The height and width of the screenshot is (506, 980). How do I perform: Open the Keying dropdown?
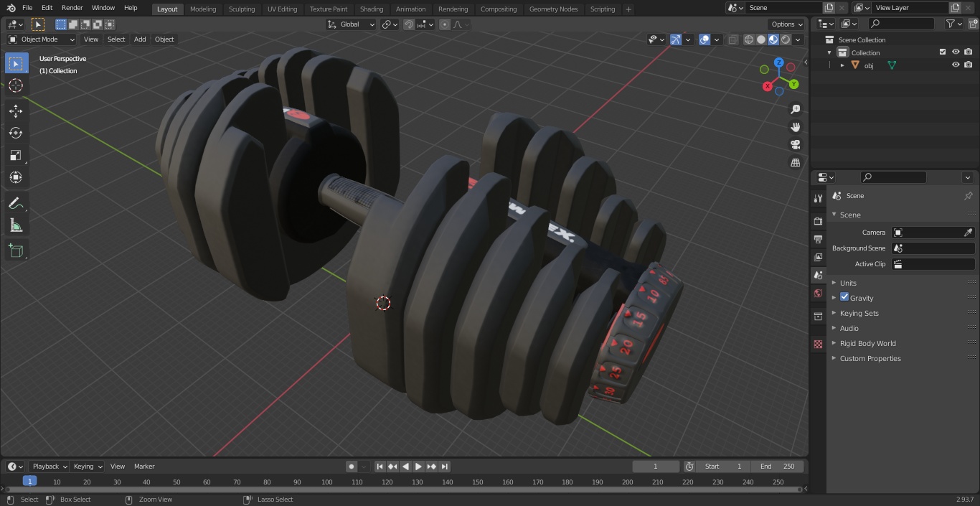coord(88,467)
